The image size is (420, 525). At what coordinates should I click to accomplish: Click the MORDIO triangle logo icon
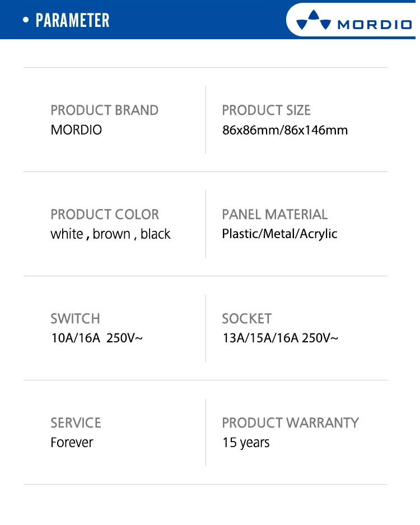(x=314, y=20)
